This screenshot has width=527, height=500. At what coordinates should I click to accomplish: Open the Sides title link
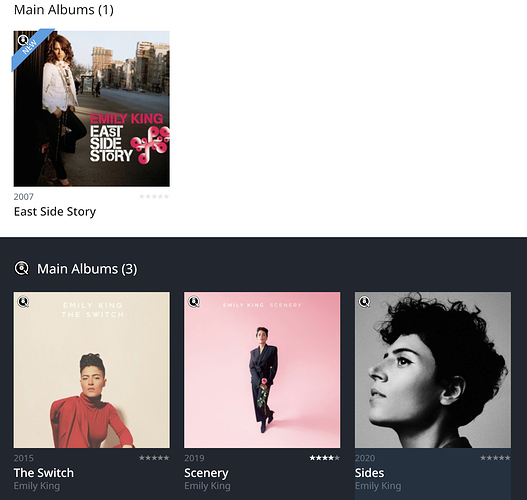point(369,473)
